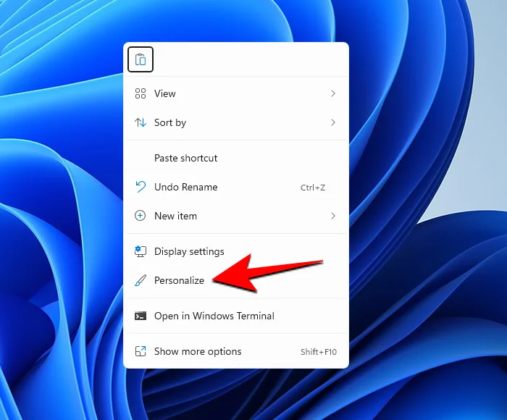Expand the New item submenu chevron
The height and width of the screenshot is (420, 507).
pyautogui.click(x=333, y=216)
